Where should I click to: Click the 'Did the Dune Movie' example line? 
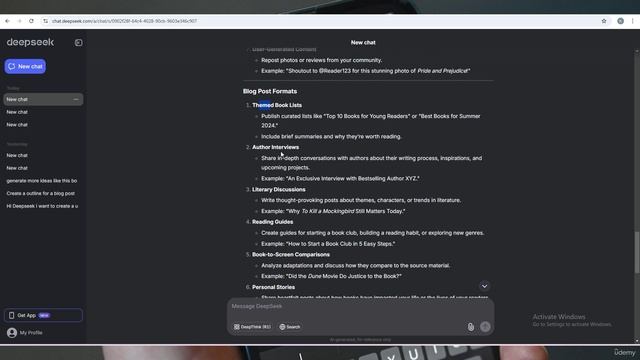tap(331, 276)
